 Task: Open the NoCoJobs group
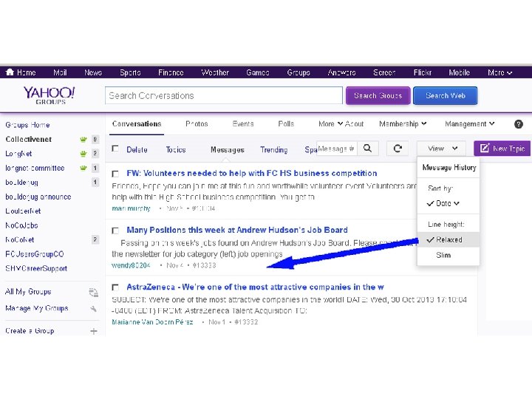[x=21, y=225]
